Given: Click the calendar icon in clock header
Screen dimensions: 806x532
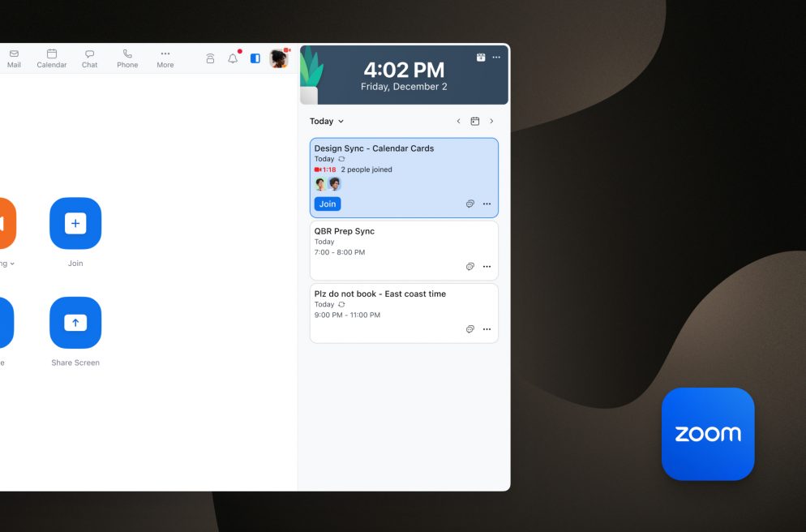Looking at the screenshot, I should (x=481, y=58).
